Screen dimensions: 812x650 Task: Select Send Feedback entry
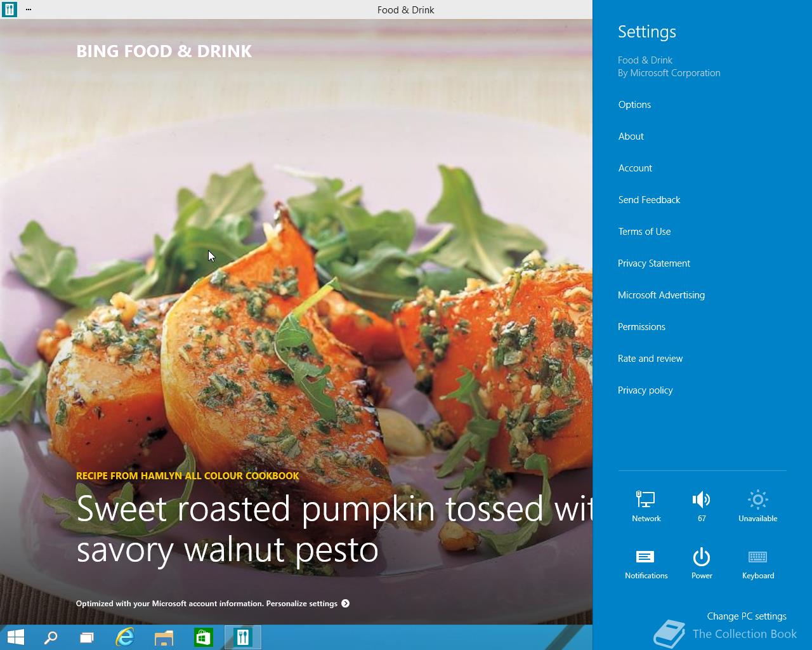coord(649,200)
